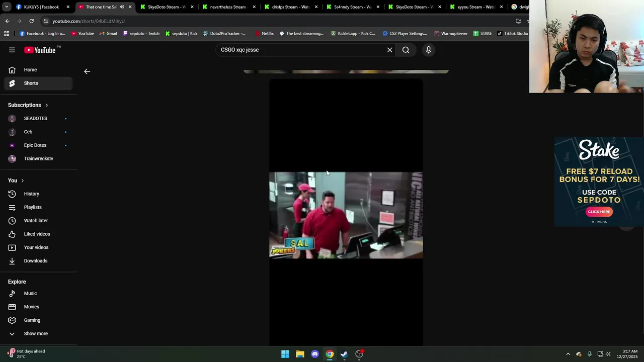The image size is (644, 362).
Task: Open the YouTube bookmark in bookmarks bar
Action: [83, 34]
